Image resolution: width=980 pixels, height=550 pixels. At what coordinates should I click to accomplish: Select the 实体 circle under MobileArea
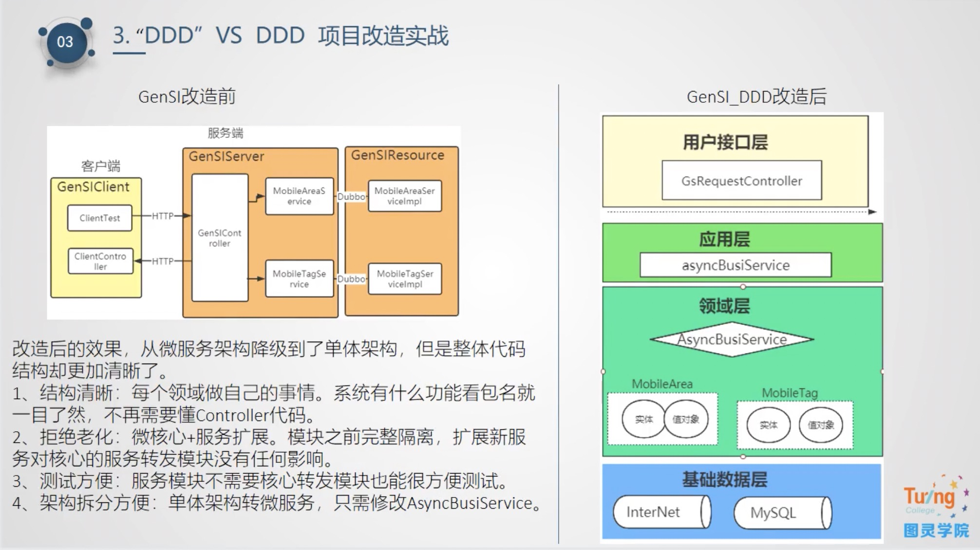pos(644,419)
